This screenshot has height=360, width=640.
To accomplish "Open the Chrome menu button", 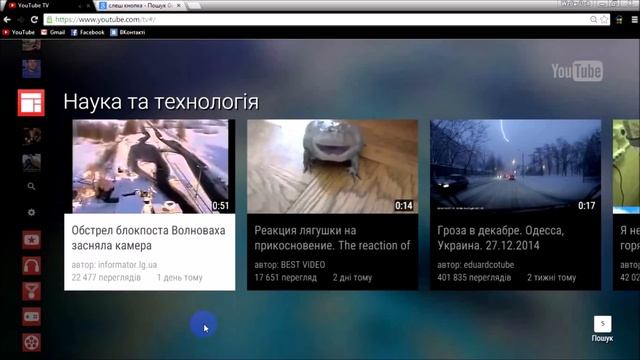I will point(635,19).
